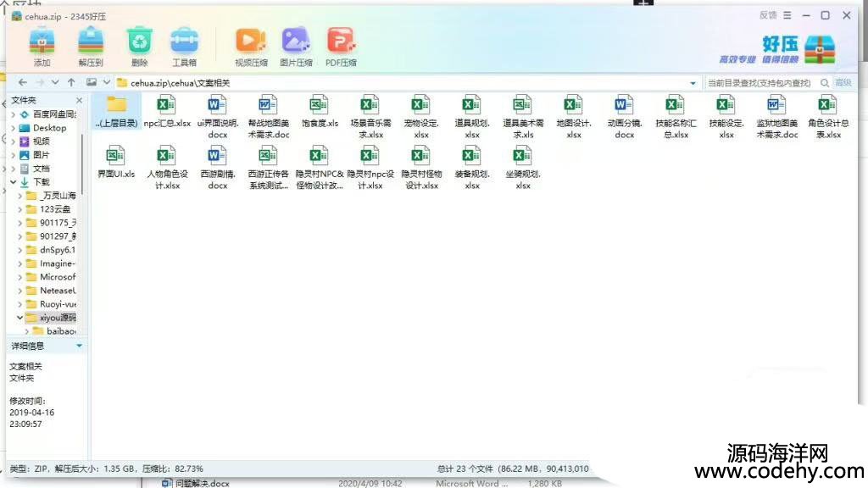Select the 技能名称汇总.xlsx file

(676, 117)
